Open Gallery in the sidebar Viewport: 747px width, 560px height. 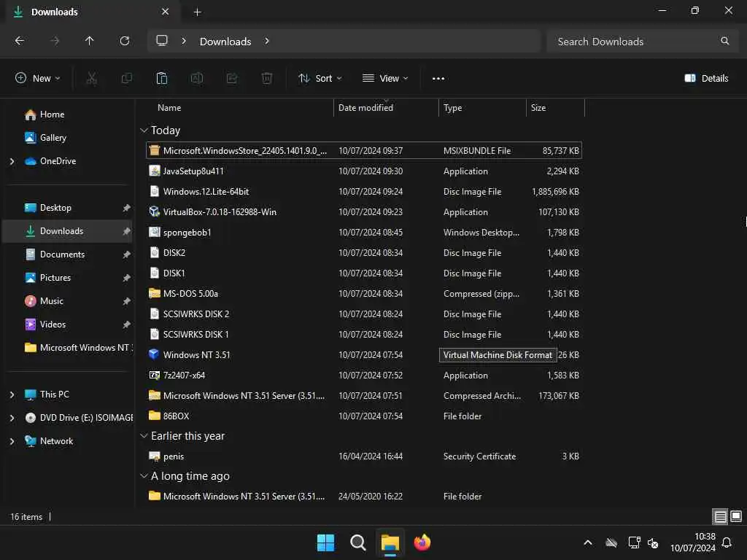67,138
